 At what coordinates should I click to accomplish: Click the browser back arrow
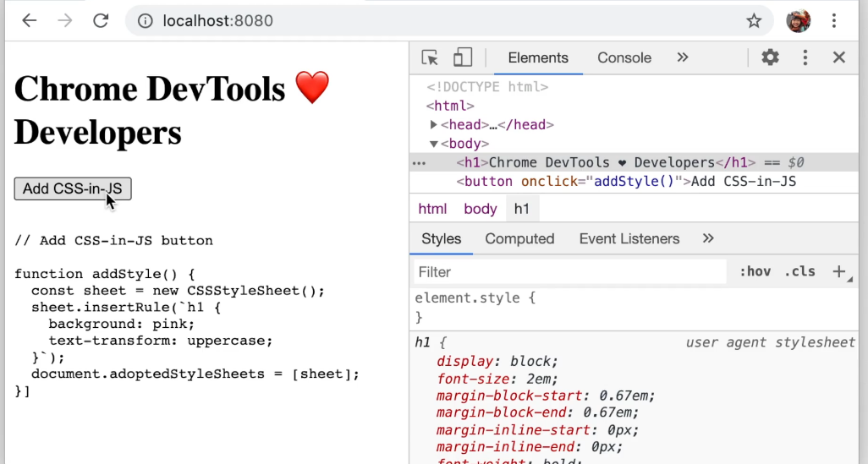(x=30, y=20)
